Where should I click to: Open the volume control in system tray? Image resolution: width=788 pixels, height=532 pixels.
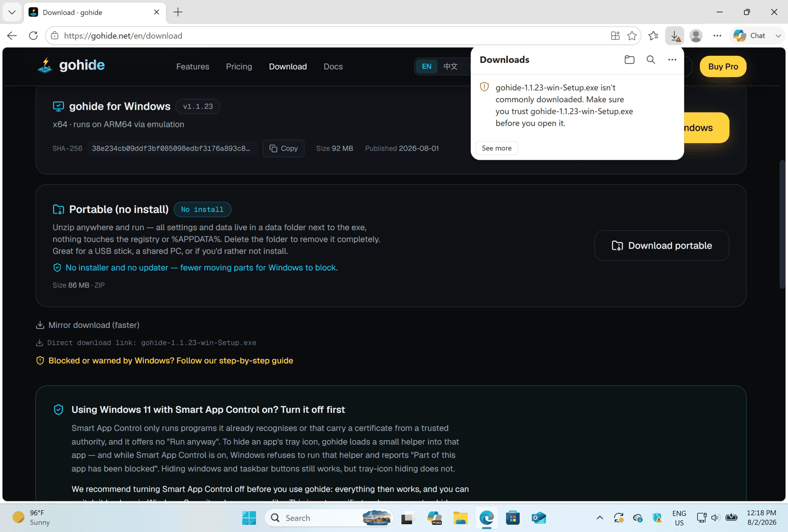tap(715, 518)
